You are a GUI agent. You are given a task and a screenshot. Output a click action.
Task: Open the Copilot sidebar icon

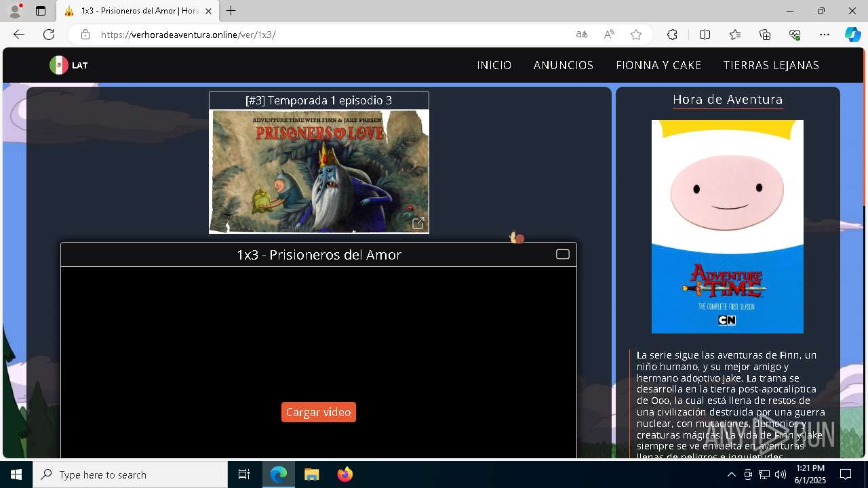(x=852, y=35)
